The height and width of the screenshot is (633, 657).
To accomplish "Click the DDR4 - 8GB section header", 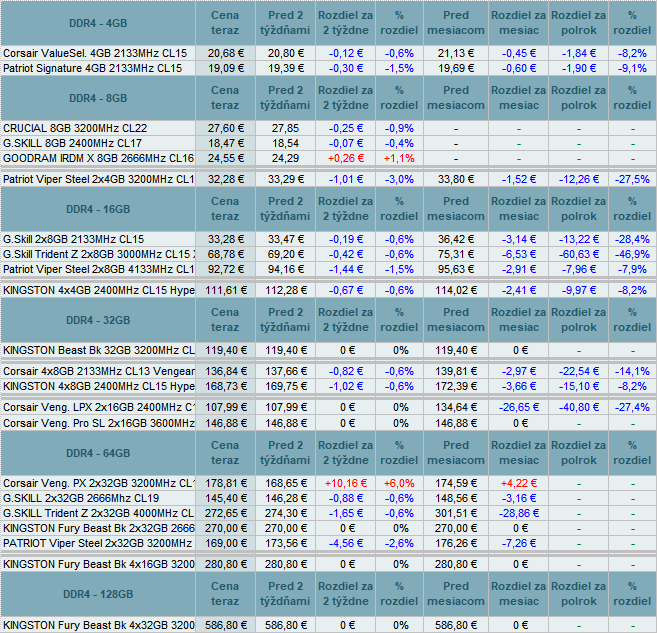I will click(98, 98).
